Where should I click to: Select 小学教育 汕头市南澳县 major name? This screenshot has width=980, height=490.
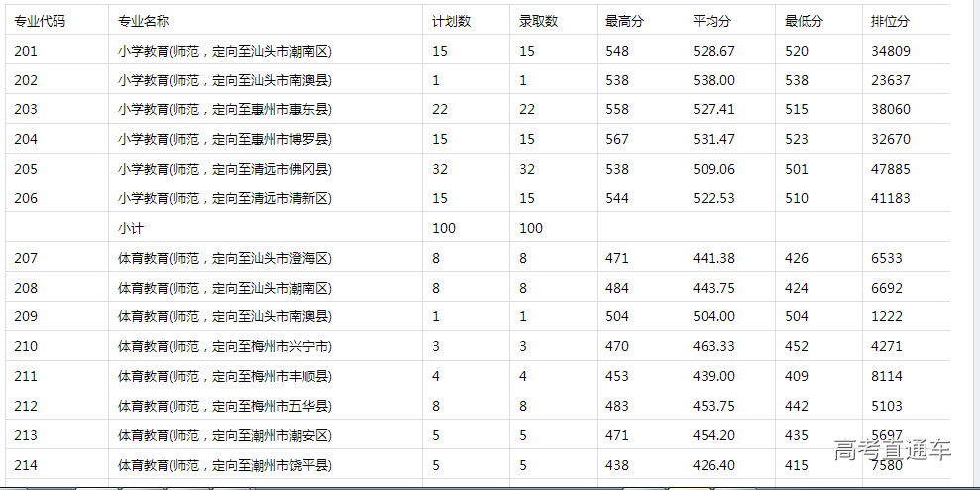tap(224, 80)
